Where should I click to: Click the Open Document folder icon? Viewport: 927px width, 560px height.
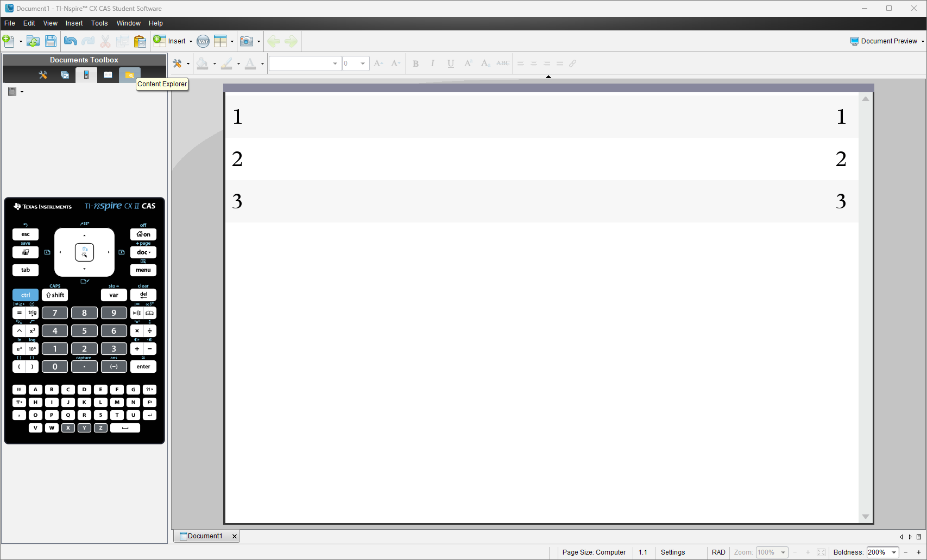coord(33,41)
